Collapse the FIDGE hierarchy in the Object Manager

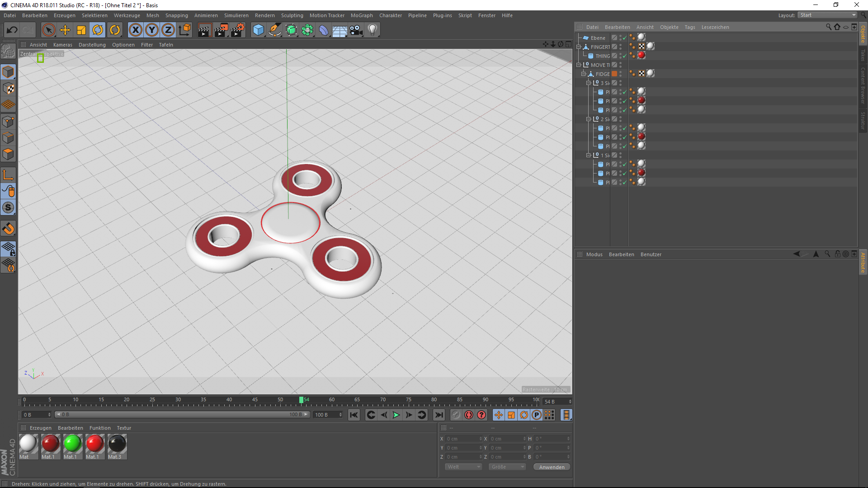point(584,74)
